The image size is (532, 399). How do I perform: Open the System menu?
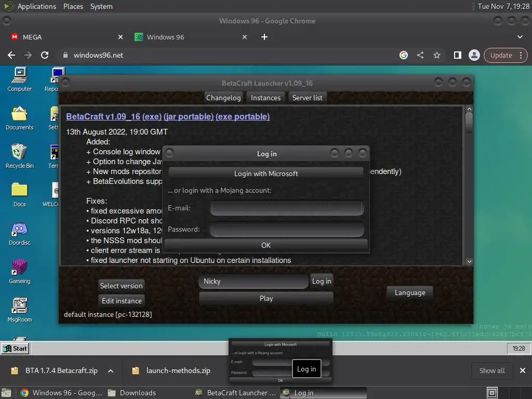tap(101, 6)
